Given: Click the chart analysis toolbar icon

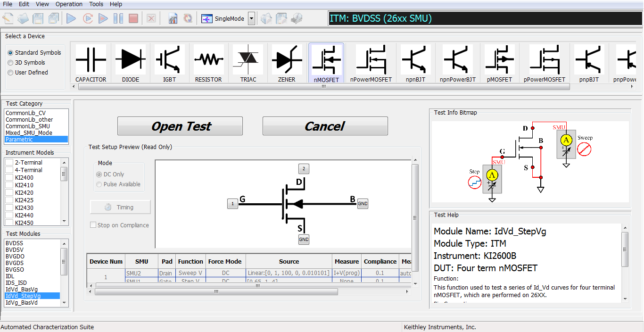Looking at the screenshot, I should 173,19.
